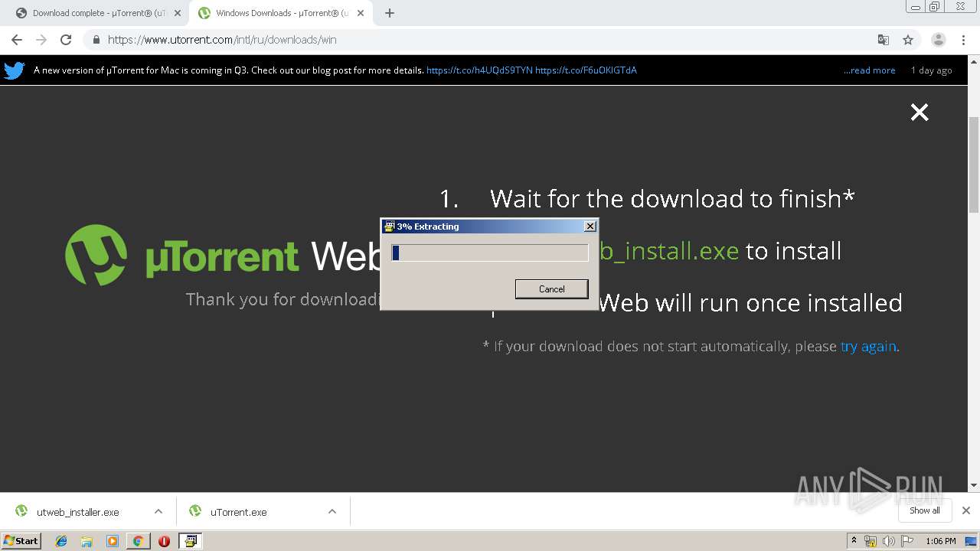Open the t.co/F6uOKIGTdA link
Viewport: 980px width, 551px height.
(x=586, y=70)
